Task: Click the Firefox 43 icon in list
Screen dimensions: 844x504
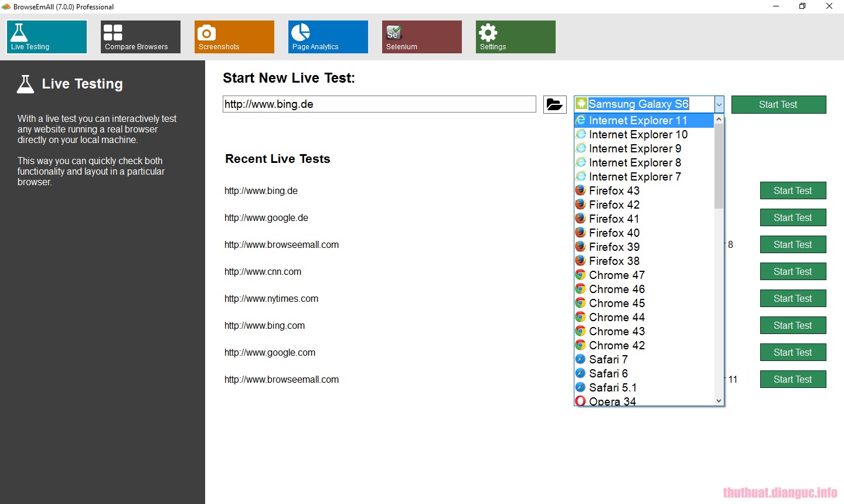Action: pyautogui.click(x=581, y=190)
